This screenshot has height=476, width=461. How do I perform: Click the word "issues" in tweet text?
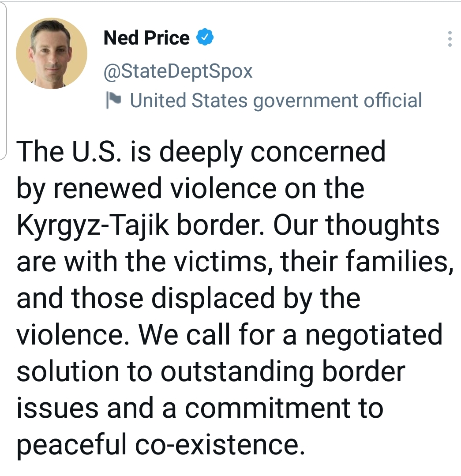tap(56, 409)
